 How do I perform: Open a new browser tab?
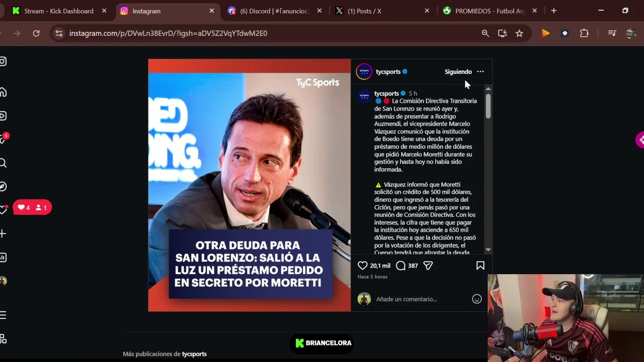(554, 11)
